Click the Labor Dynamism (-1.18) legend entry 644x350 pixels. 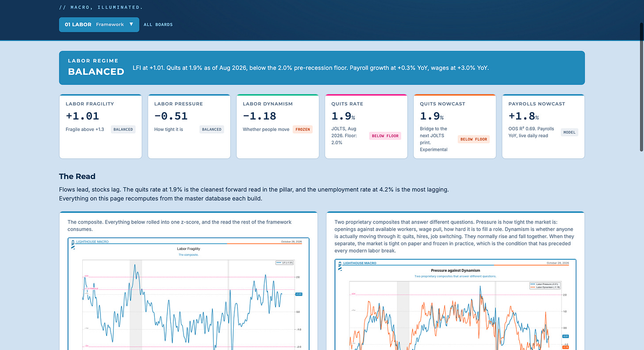pyautogui.click(x=544, y=287)
